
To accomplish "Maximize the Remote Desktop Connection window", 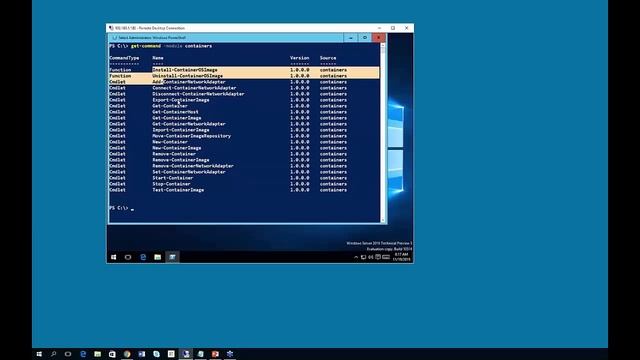I will pos(393,28).
